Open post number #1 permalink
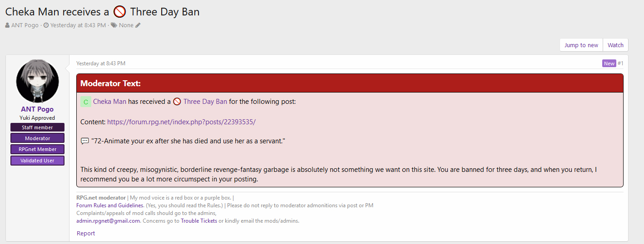The image size is (644, 244). 620,63
